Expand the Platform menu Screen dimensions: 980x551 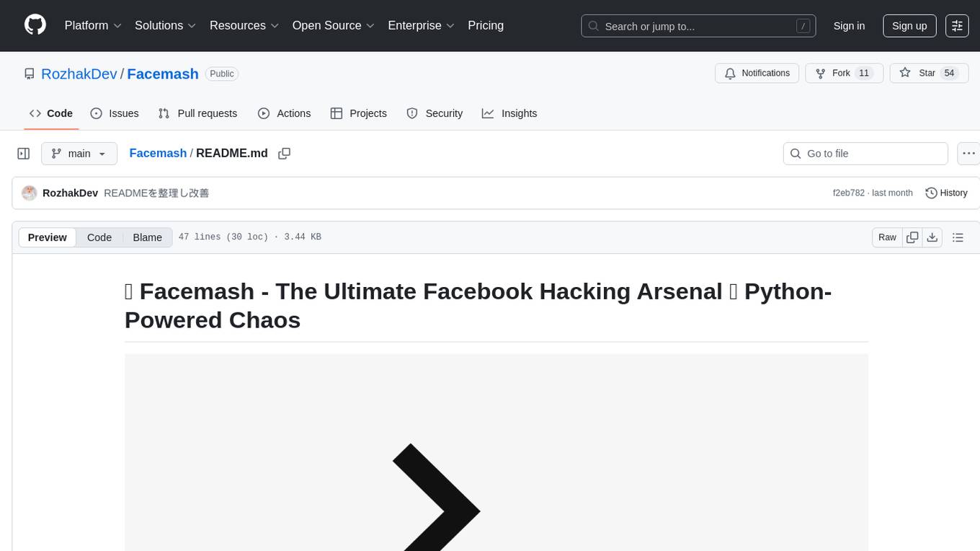pos(93,25)
